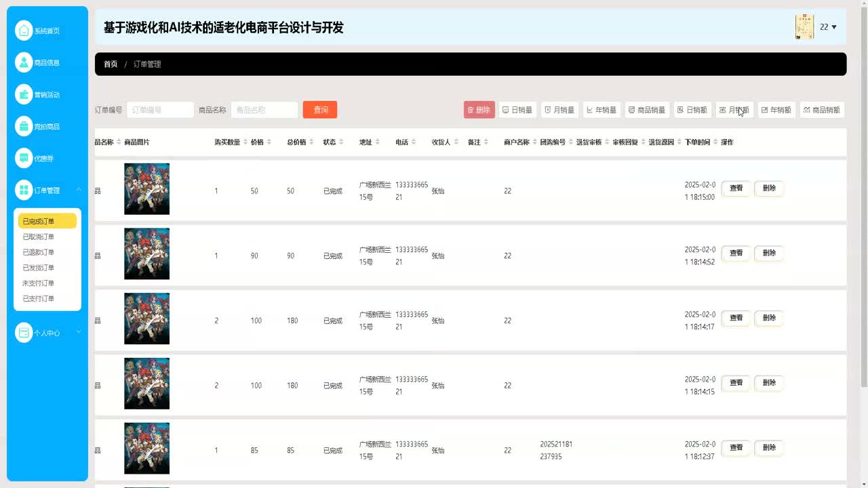Open the user 22 dropdown menu
This screenshot has height=488, width=868.
pyautogui.click(x=828, y=27)
